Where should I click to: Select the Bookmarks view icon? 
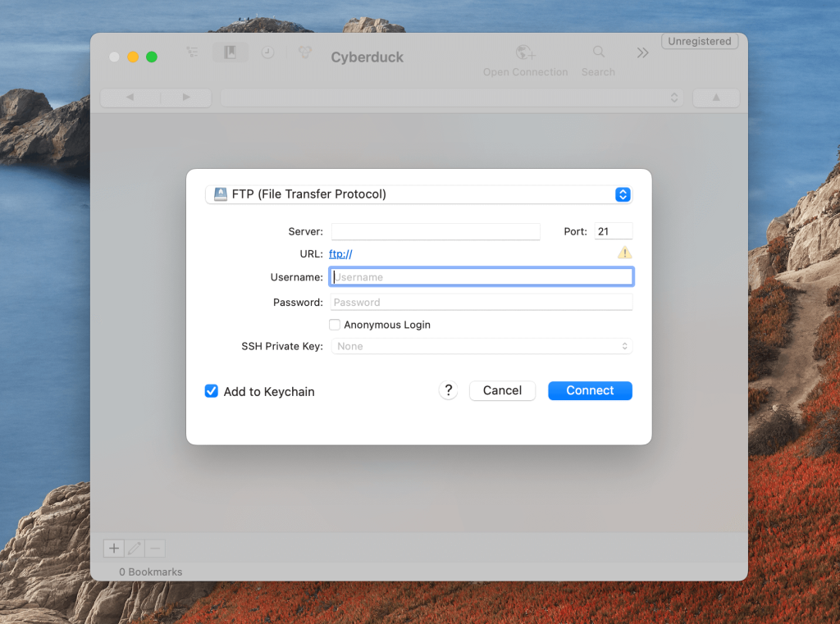(231, 52)
